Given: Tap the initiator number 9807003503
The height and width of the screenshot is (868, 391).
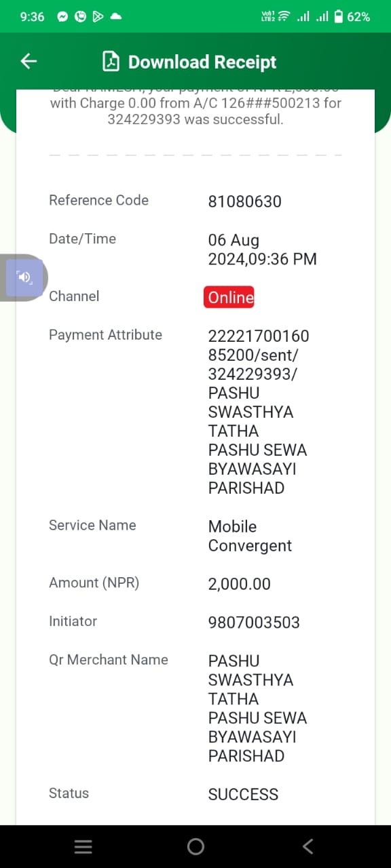Looking at the screenshot, I should click(x=254, y=623).
